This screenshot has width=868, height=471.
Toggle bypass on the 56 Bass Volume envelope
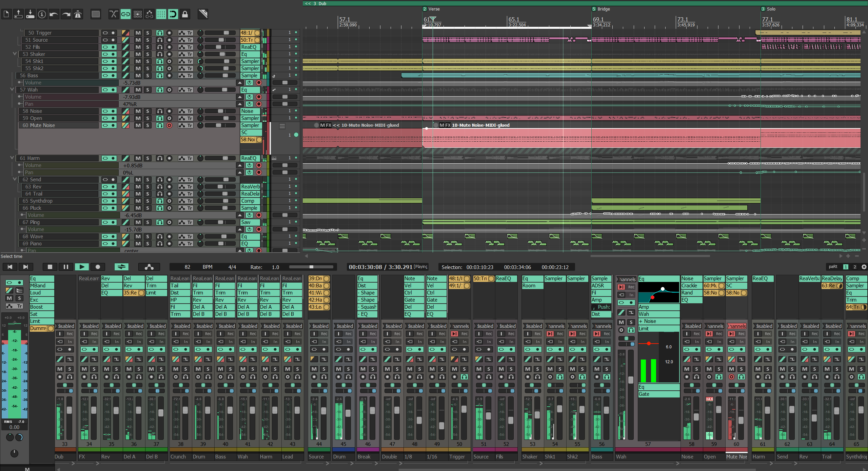click(249, 83)
